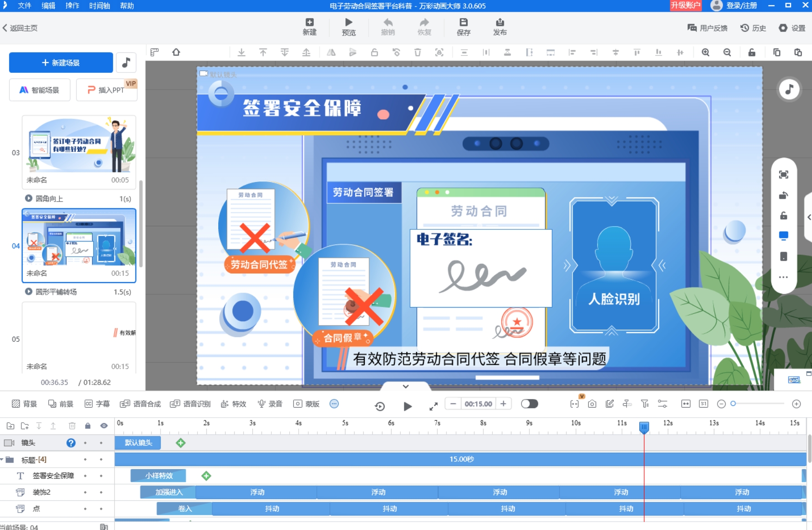Viewport: 812px width, 530px height.
Task: Click the timeline zoom minus button
Action: pos(721,404)
